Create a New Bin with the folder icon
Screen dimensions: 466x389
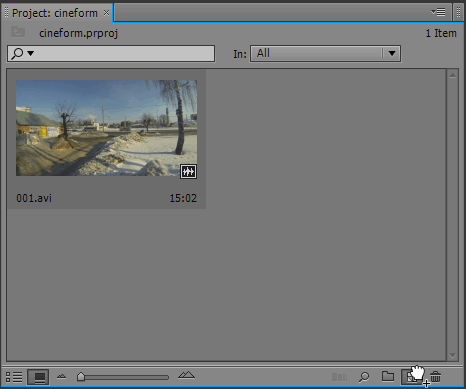point(388,376)
